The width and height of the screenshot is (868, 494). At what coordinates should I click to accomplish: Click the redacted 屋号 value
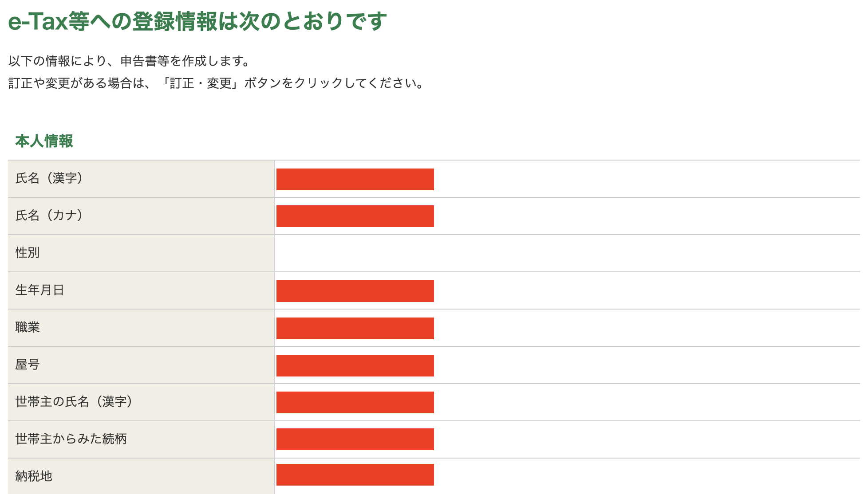355,365
